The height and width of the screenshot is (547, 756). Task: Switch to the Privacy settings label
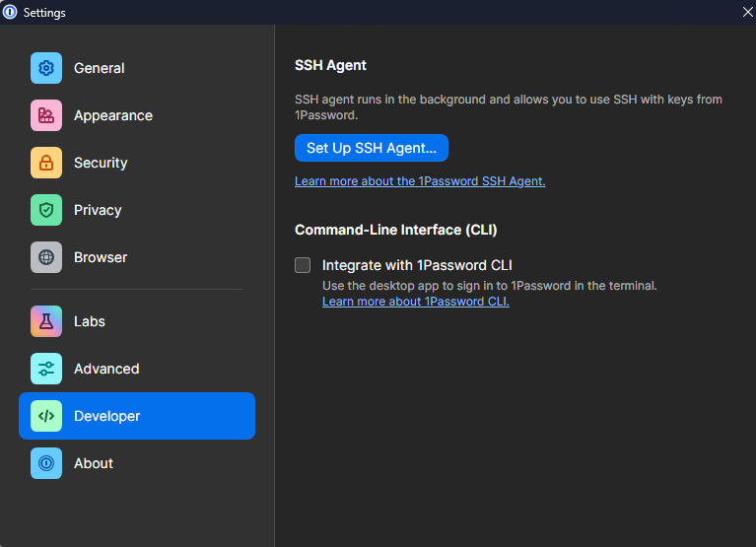(98, 210)
